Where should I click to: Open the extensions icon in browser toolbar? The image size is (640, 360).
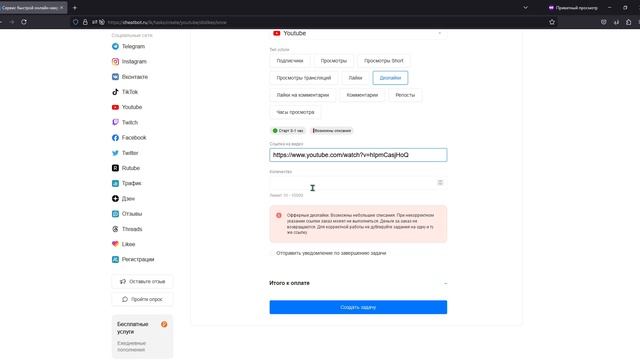629,22
